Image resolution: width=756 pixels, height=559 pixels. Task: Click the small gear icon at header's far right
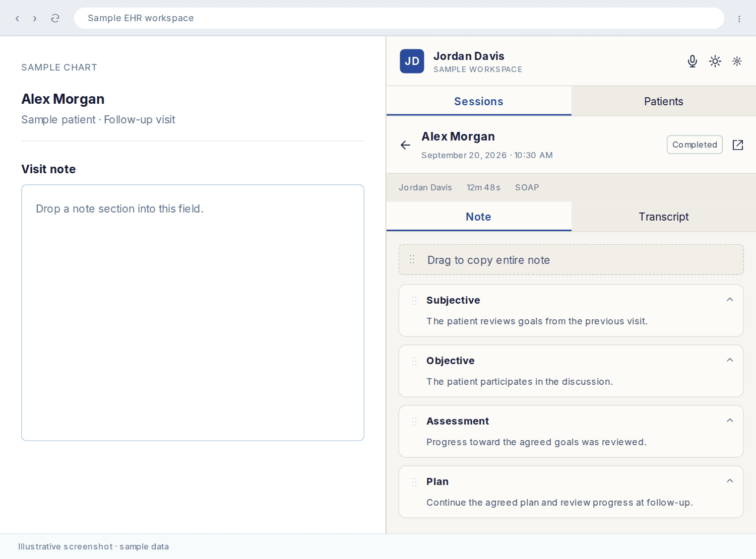coord(737,61)
